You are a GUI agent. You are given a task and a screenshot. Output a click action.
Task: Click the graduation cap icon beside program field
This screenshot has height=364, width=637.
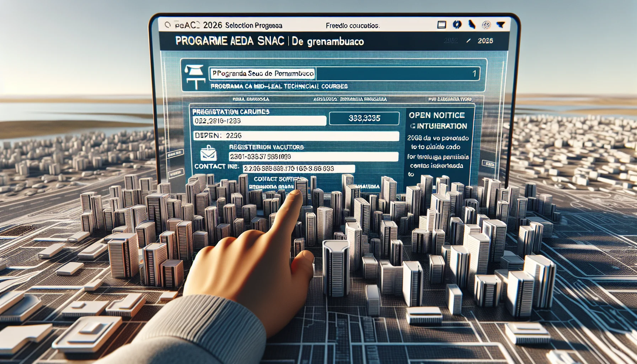[194, 70]
